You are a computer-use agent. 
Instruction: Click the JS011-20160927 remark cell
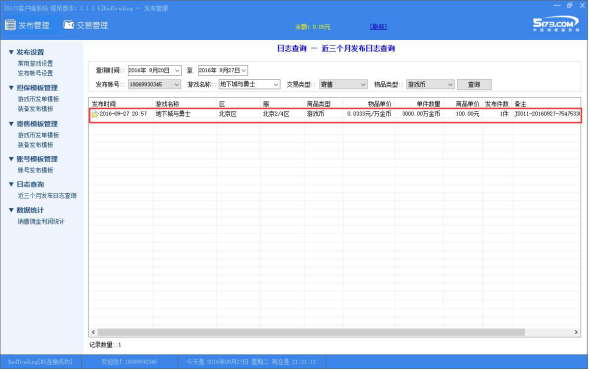point(547,114)
